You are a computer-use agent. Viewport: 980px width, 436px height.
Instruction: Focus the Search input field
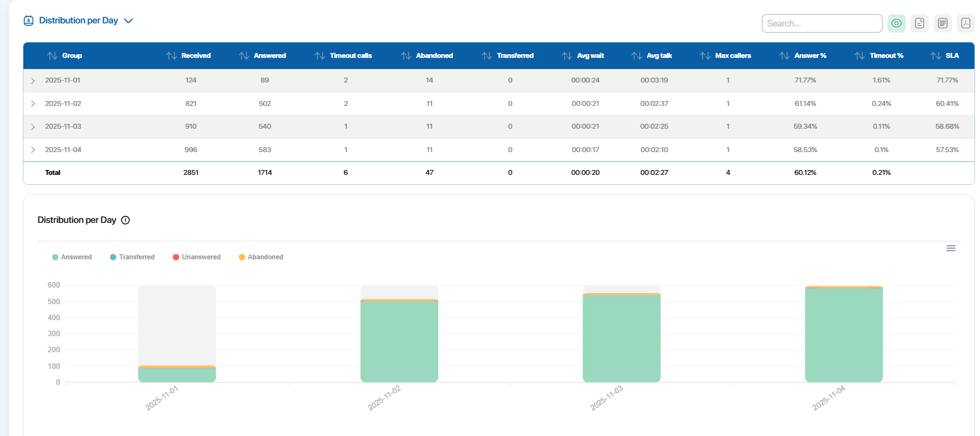[x=822, y=23]
